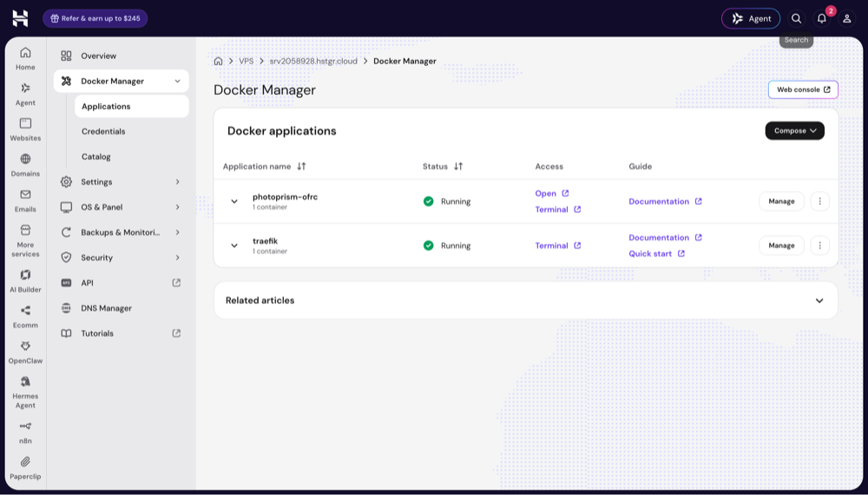Click Tutorials external link icon
Image resolution: width=868 pixels, height=495 pixels.
pos(176,333)
